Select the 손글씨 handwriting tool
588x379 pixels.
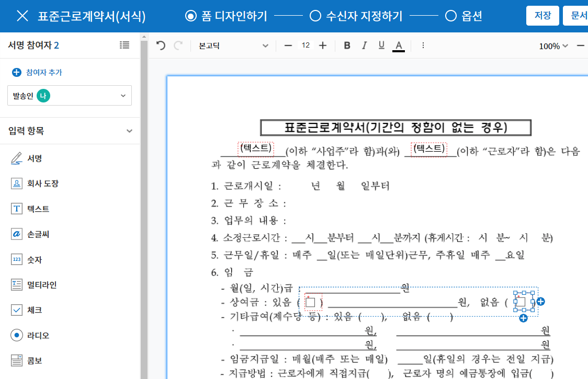point(30,234)
